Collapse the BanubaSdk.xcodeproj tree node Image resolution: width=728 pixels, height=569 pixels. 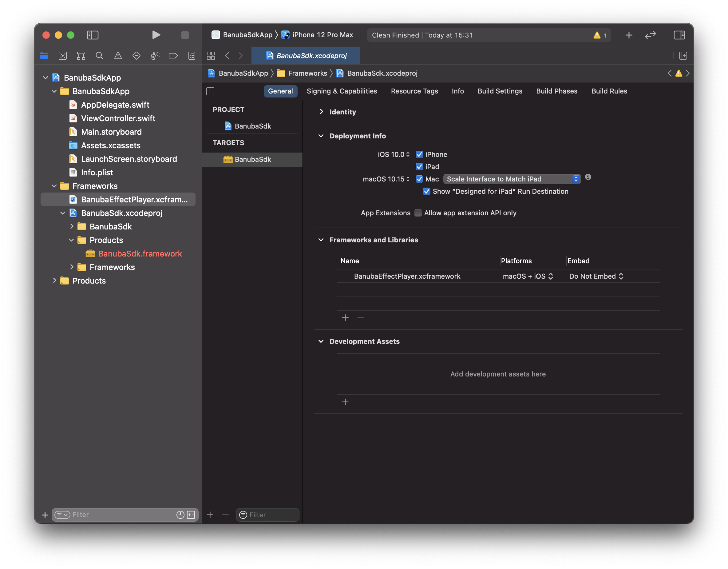click(x=63, y=213)
